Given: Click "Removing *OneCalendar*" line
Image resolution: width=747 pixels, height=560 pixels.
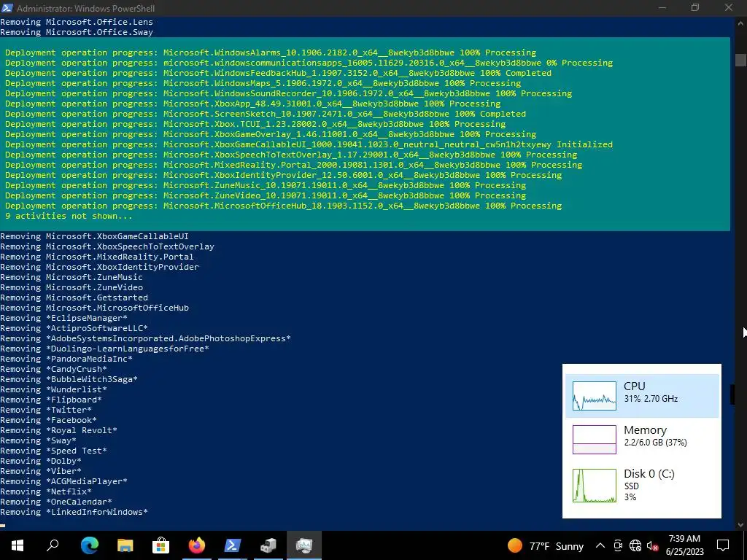Looking at the screenshot, I should pyautogui.click(x=56, y=502).
